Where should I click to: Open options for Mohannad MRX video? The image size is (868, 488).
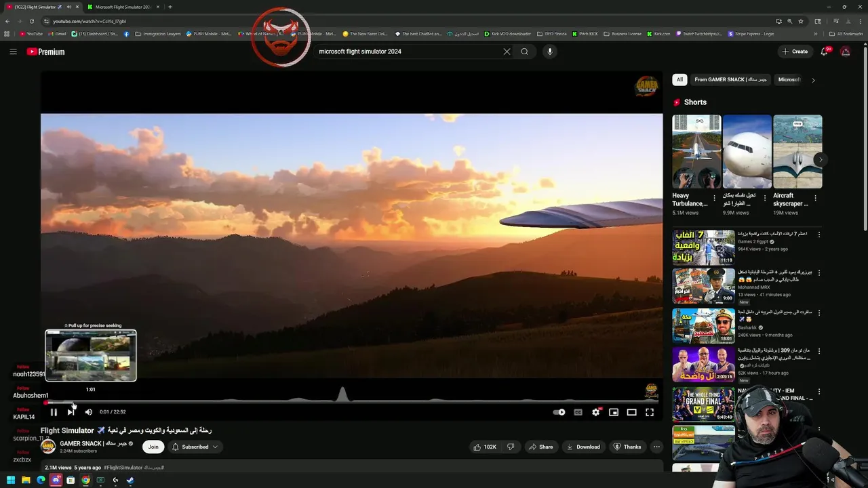tap(818, 273)
